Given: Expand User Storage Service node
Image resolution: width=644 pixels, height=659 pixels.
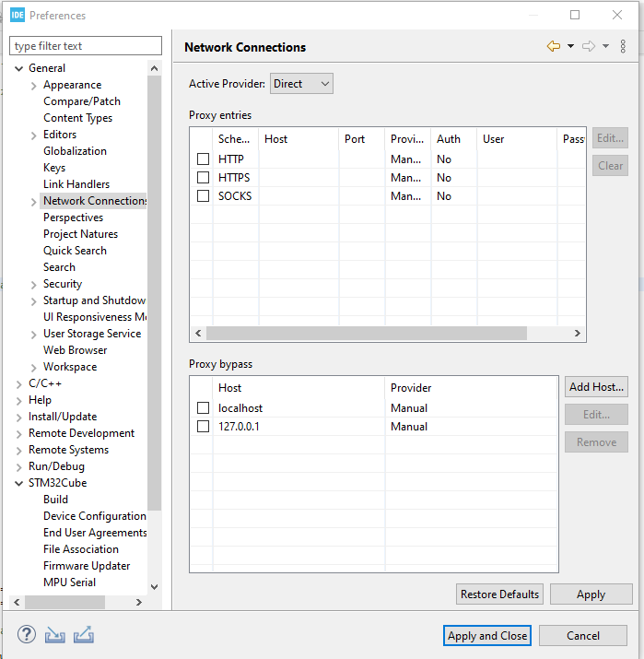Looking at the screenshot, I should [x=33, y=335].
